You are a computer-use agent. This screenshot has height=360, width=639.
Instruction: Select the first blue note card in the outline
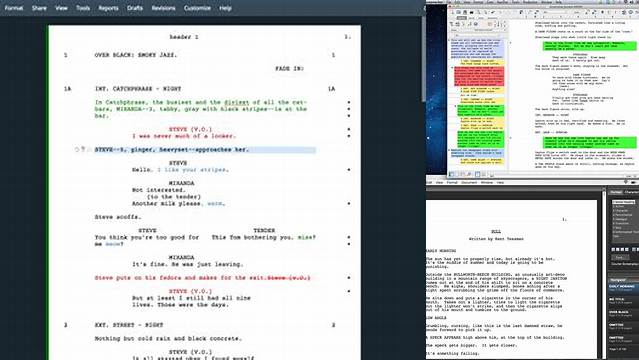477,49
